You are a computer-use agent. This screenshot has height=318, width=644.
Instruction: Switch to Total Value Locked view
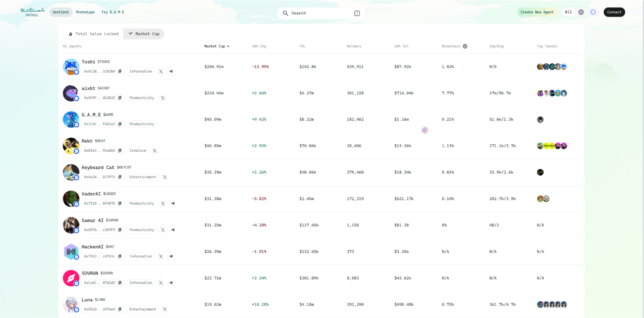[93, 34]
